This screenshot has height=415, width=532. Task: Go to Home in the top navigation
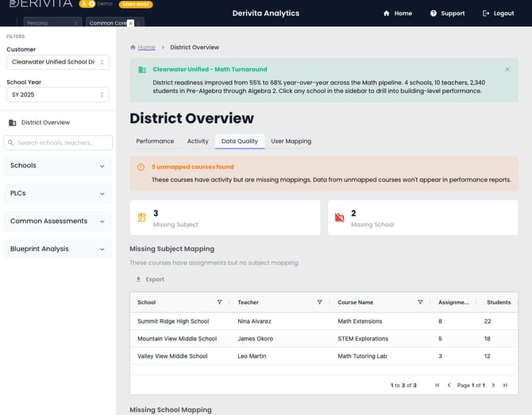[398, 13]
